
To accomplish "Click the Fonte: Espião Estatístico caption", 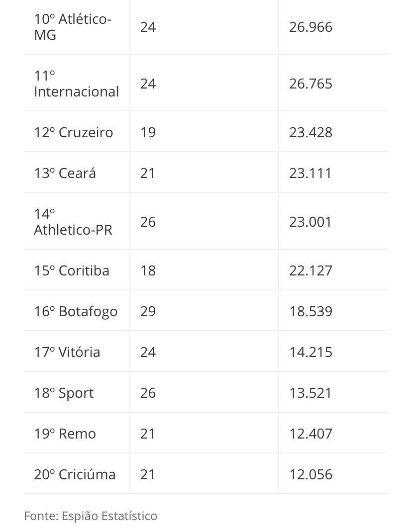I will tap(91, 516).
